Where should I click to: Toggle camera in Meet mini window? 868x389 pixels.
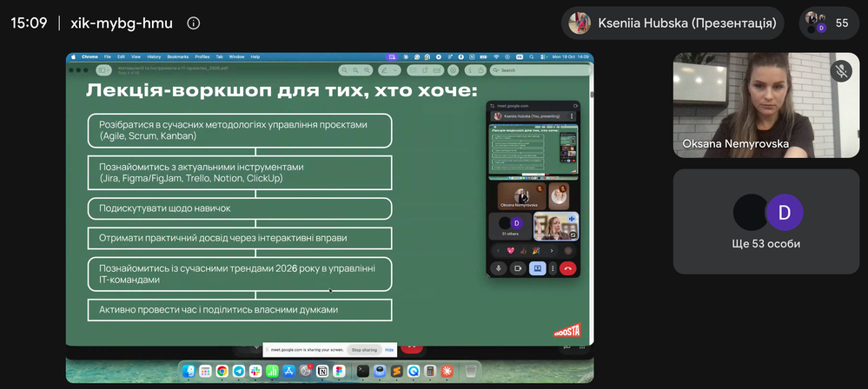tap(518, 268)
